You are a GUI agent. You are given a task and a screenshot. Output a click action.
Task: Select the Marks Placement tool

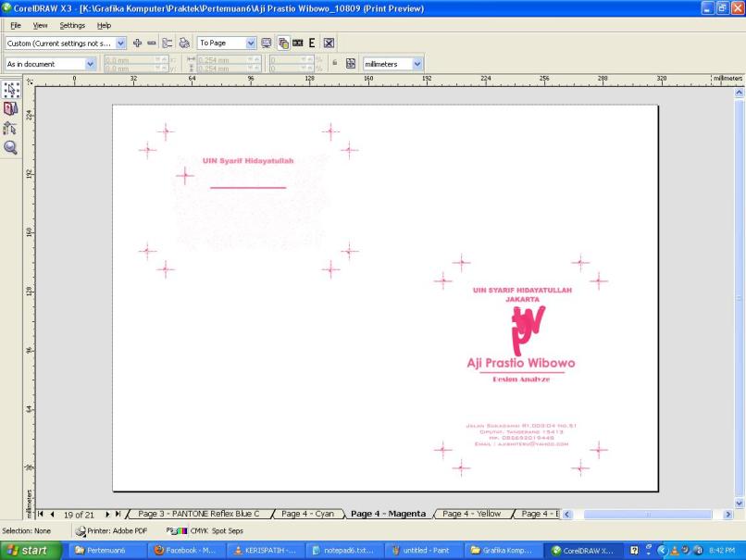point(11,128)
